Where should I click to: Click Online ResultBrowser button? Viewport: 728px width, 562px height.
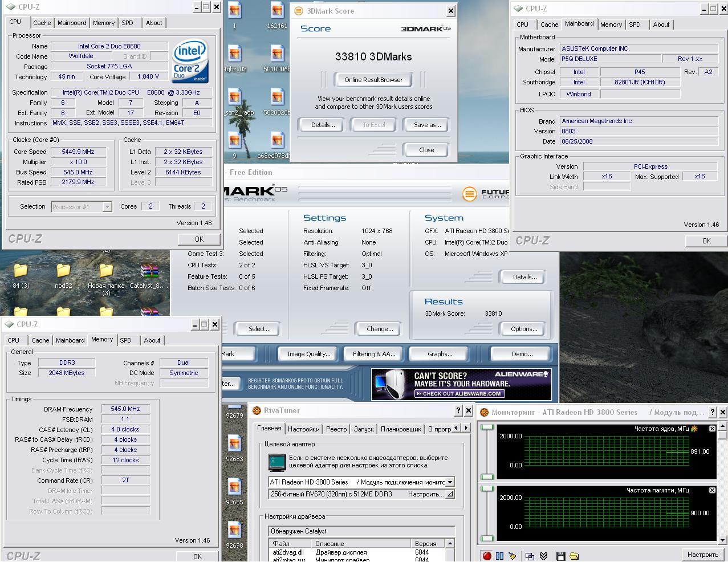point(373,80)
